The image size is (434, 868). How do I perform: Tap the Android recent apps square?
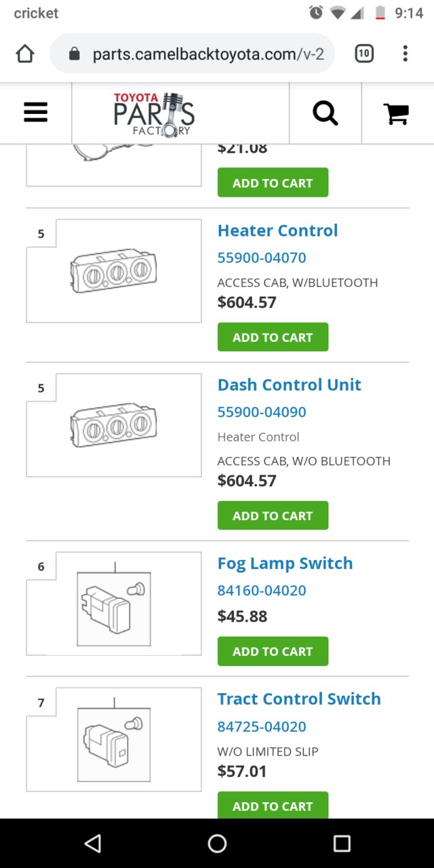coord(342,843)
